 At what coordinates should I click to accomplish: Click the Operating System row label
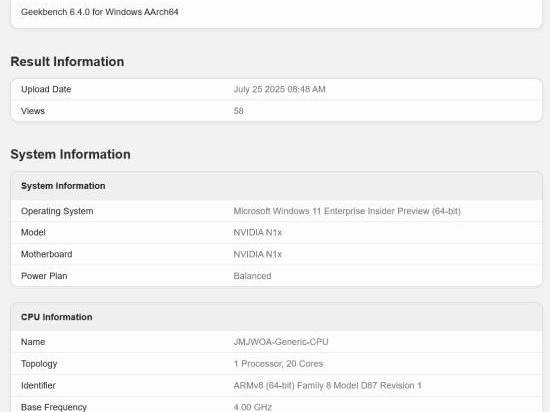pos(57,211)
